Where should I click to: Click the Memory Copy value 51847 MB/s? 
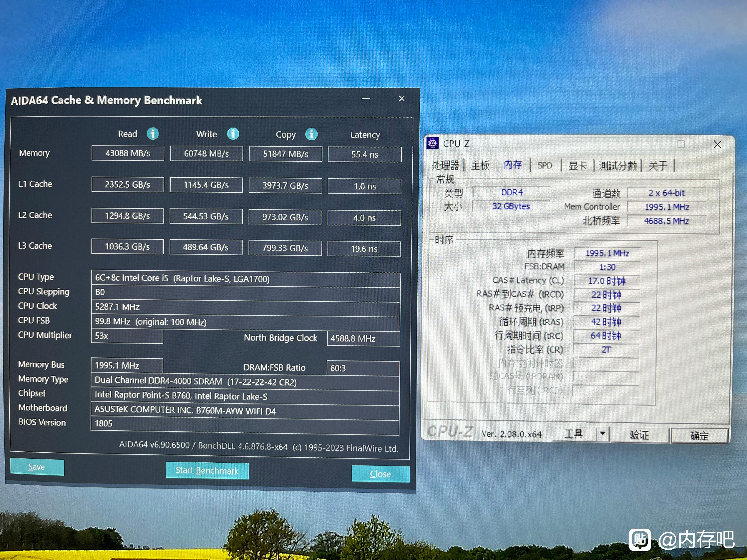(285, 154)
